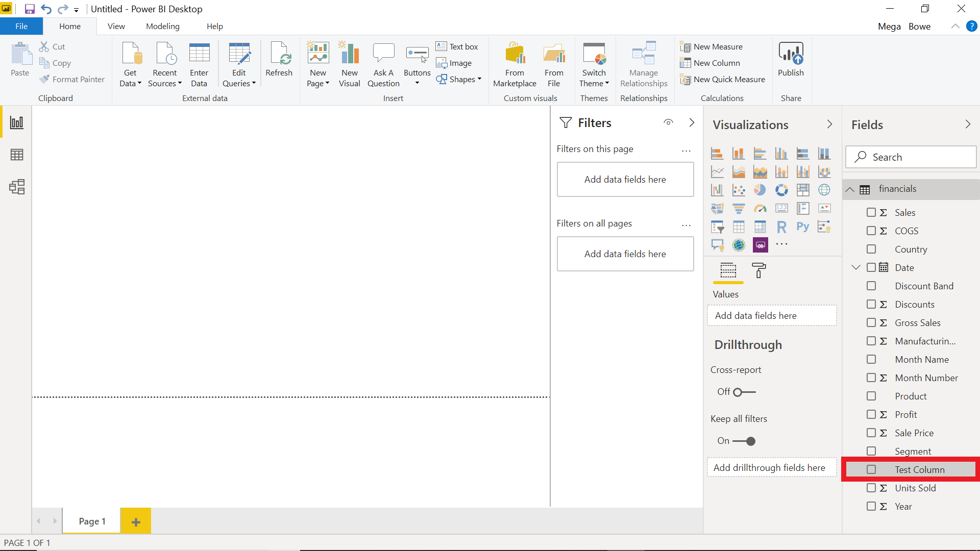Check the Test Column checkbox
Screen dimensions: 980x551
pyautogui.click(x=871, y=469)
